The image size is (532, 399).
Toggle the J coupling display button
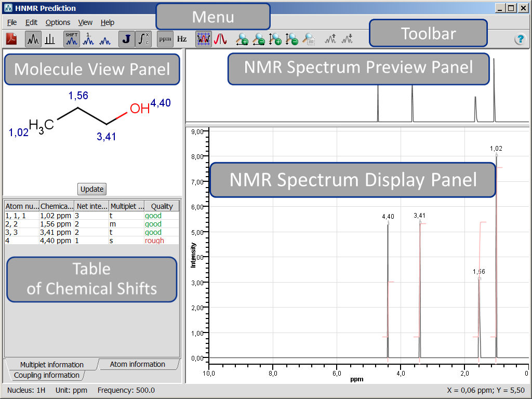coord(126,39)
